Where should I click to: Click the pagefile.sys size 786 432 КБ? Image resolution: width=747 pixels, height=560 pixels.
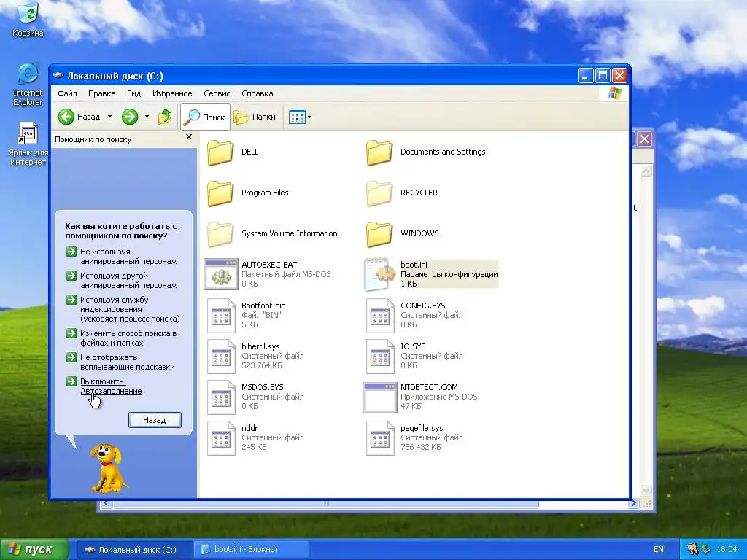[x=421, y=447]
